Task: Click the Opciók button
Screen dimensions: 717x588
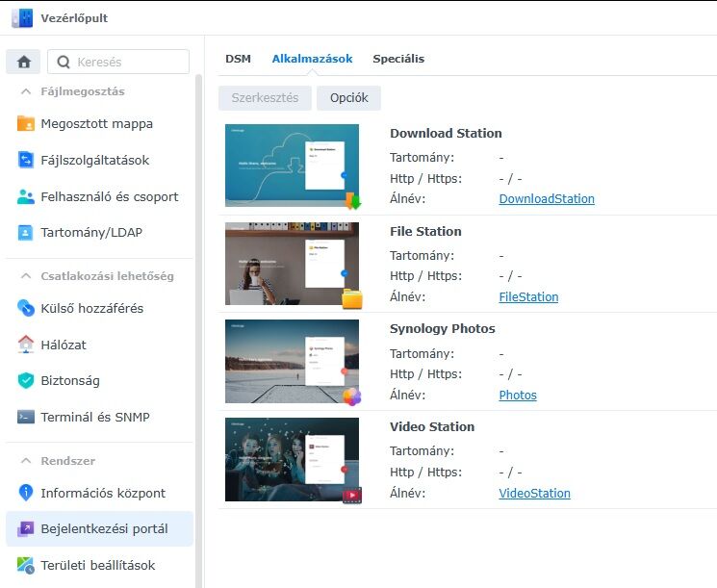Action: coord(349,98)
